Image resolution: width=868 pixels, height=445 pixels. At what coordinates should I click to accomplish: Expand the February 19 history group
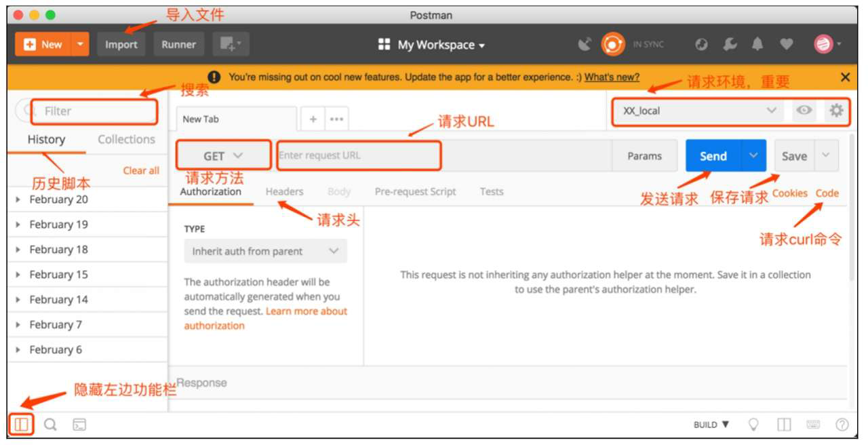click(x=87, y=225)
